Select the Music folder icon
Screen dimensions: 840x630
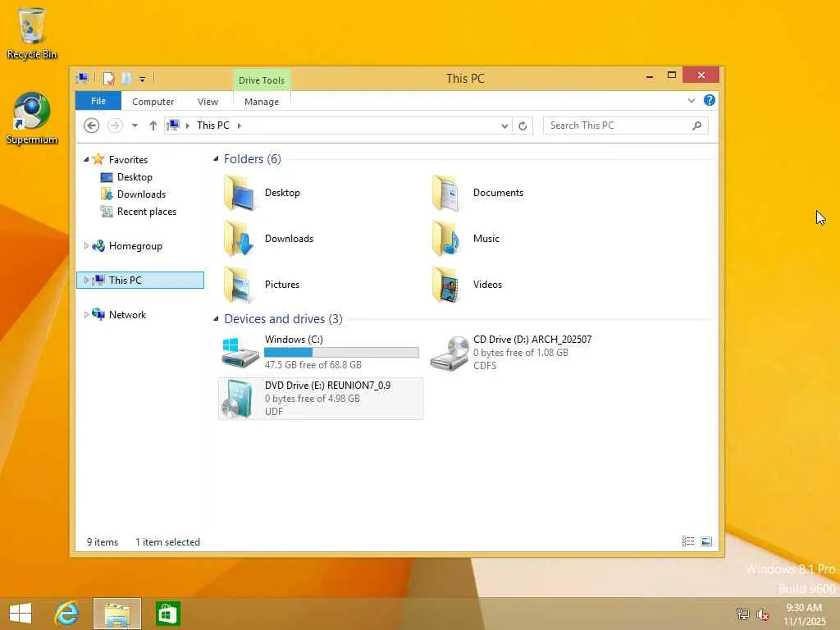pyautogui.click(x=447, y=239)
